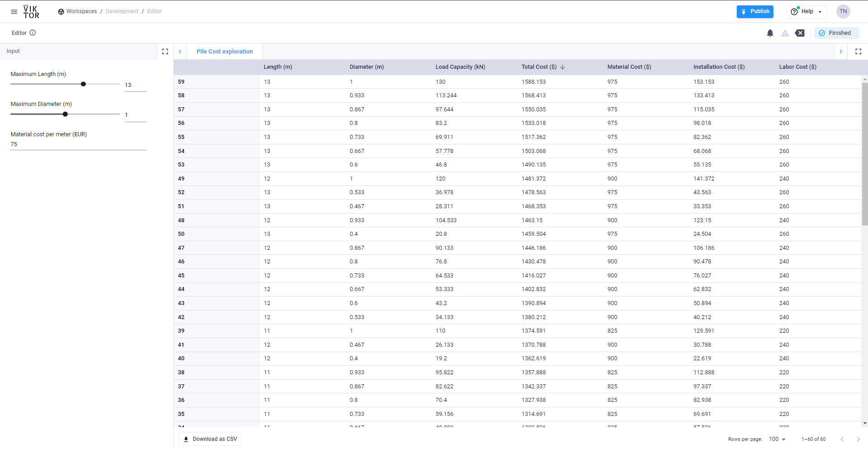This screenshot has height=449, width=868.
Task: Click the Finished status chip
Action: click(x=836, y=33)
